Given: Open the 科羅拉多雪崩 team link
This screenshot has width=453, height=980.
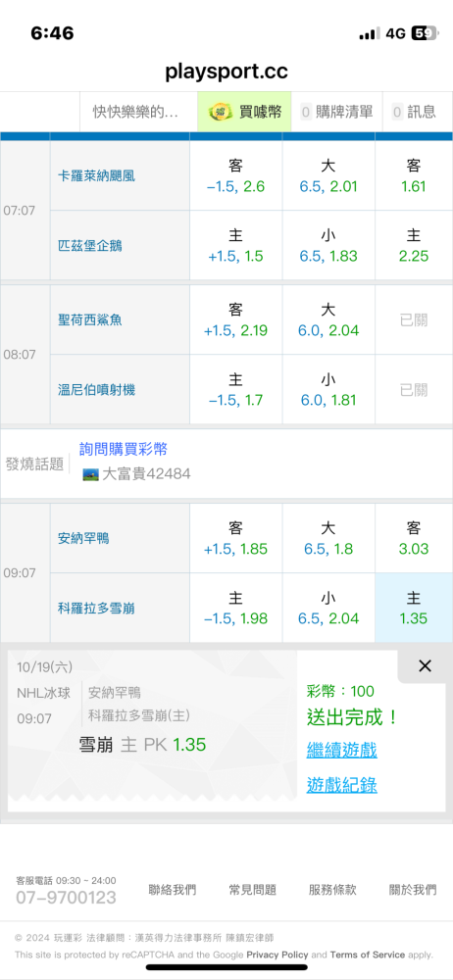Looking at the screenshot, I should pos(96,608).
